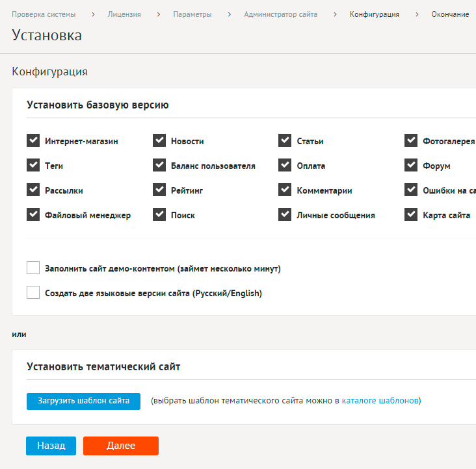
Task: Uncheck the Комментарии checkbox
Action: click(285, 190)
